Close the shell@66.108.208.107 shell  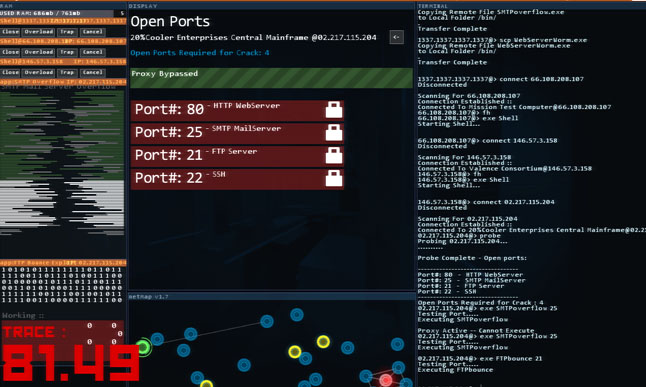click(10, 52)
